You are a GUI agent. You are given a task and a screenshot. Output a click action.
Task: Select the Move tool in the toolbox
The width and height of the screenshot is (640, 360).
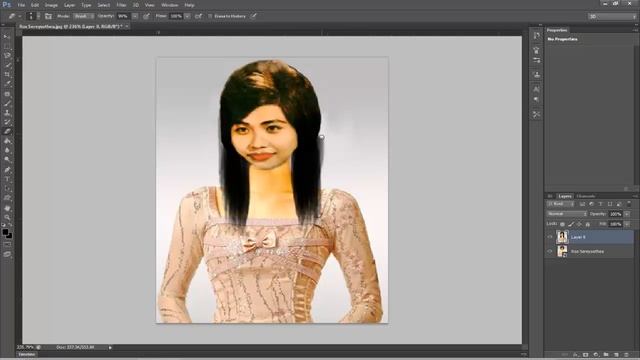(x=7, y=37)
